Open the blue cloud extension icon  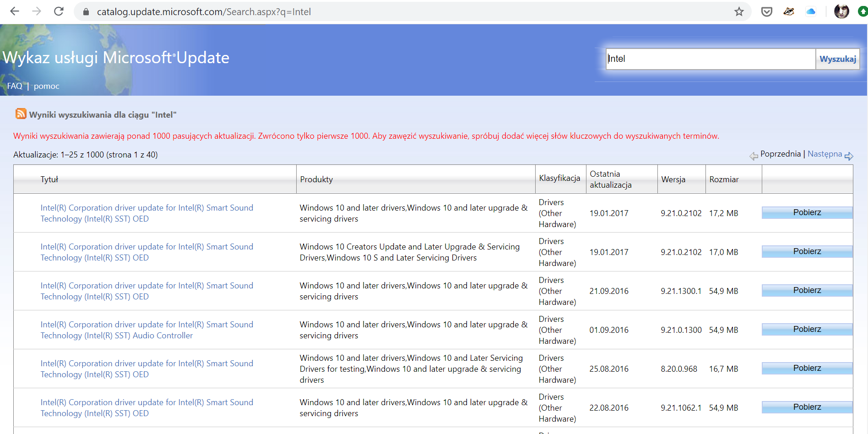[x=811, y=12]
